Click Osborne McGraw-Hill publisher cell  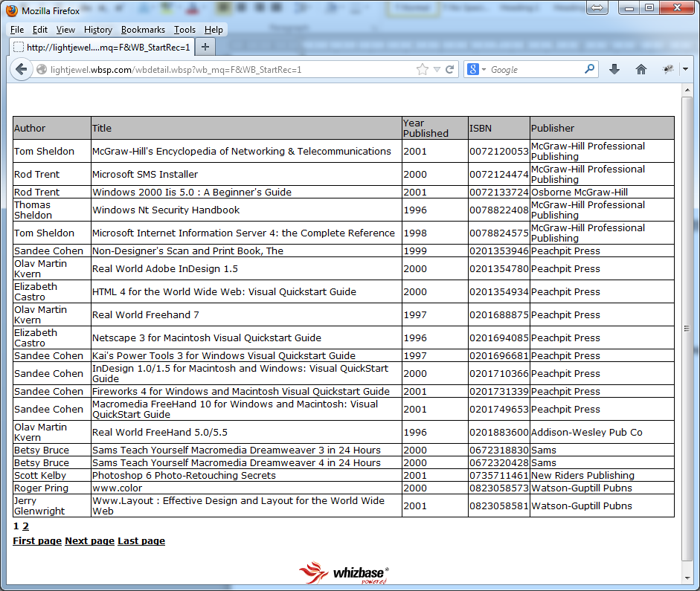[x=602, y=192]
